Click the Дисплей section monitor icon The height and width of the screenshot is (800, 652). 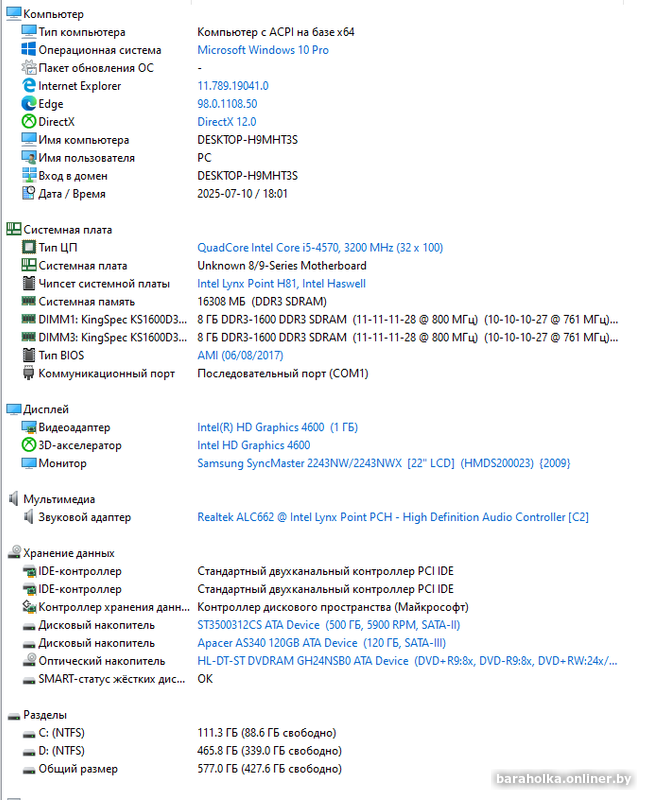(14, 409)
